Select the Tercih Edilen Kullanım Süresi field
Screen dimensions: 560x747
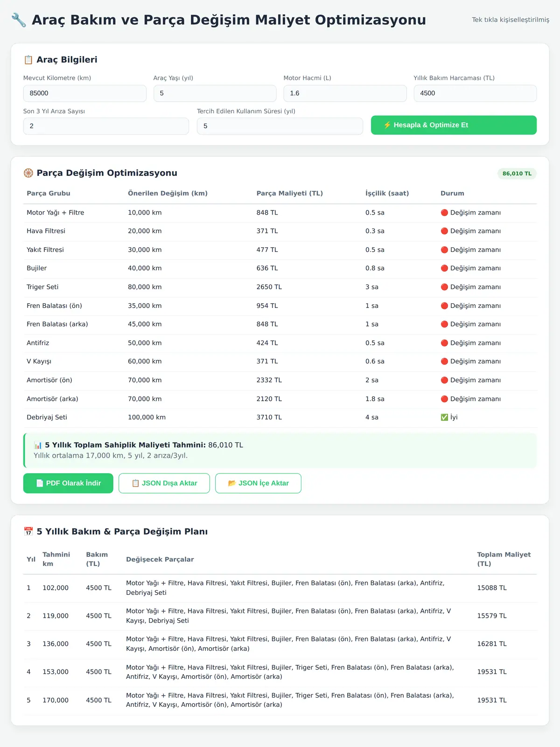[280, 126]
